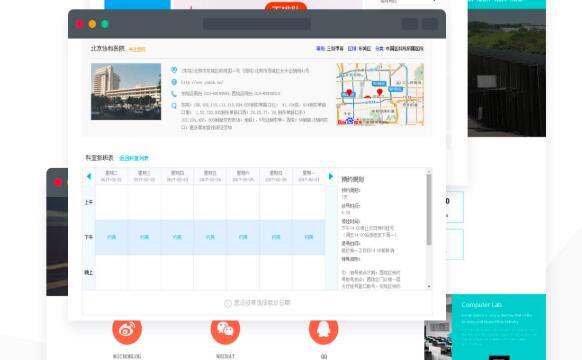Show previous week with left schedule arrow
This screenshot has width=582, height=360.
click(89, 176)
